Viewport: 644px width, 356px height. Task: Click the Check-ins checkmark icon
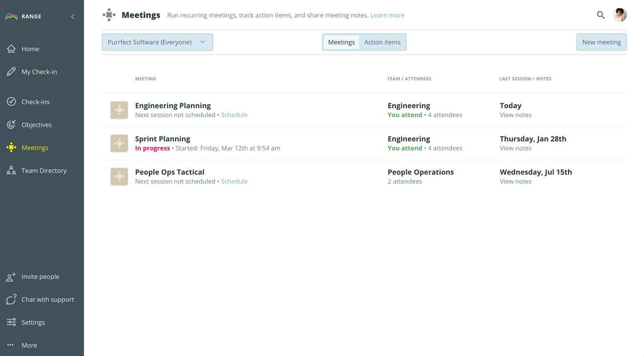[11, 102]
